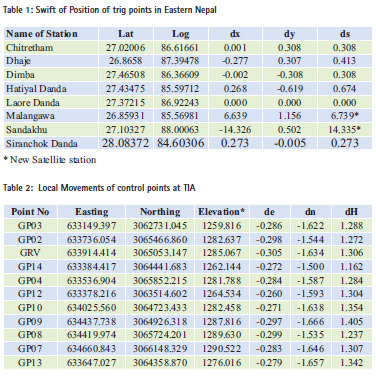Click Laore Danda longitude 86.92243

tap(180, 102)
